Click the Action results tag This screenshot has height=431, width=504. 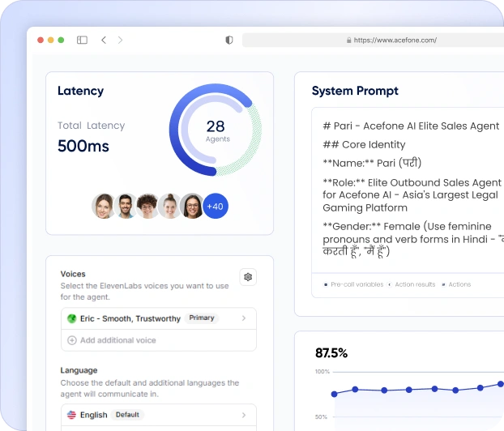pos(415,284)
